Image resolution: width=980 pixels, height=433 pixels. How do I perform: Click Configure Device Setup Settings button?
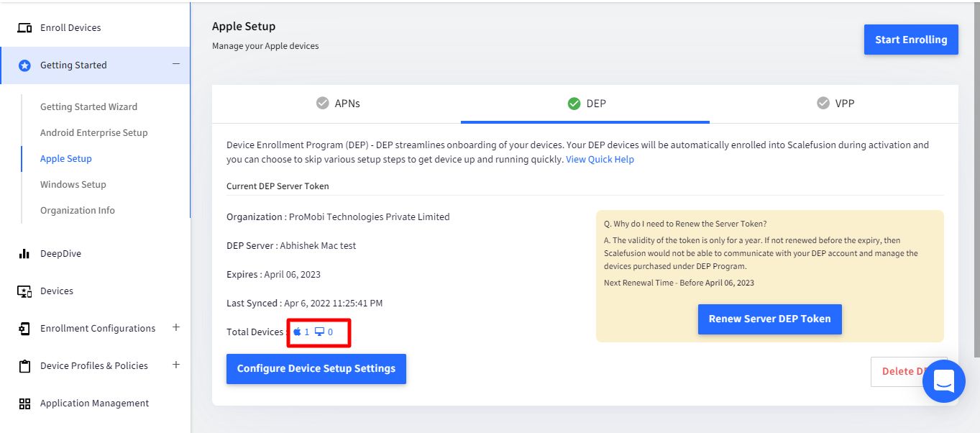(x=316, y=368)
